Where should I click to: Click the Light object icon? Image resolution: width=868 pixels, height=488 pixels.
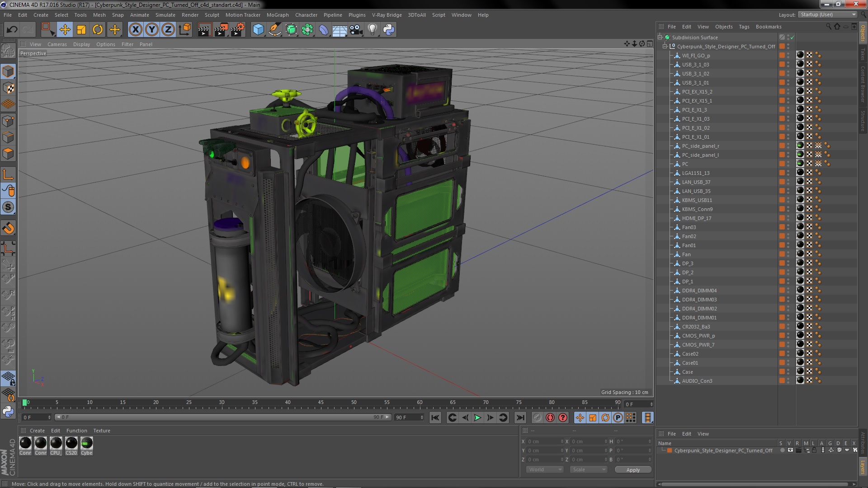point(372,30)
